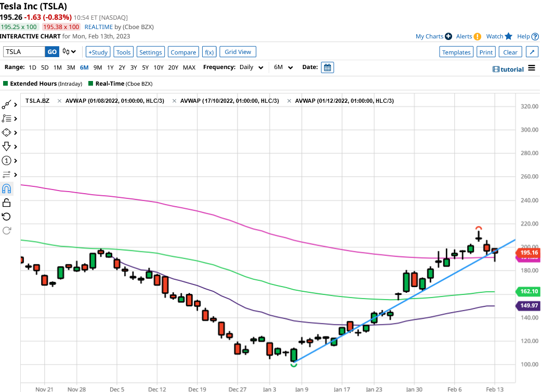Set range to 1D
This screenshot has height=392, width=542.
click(x=33, y=67)
